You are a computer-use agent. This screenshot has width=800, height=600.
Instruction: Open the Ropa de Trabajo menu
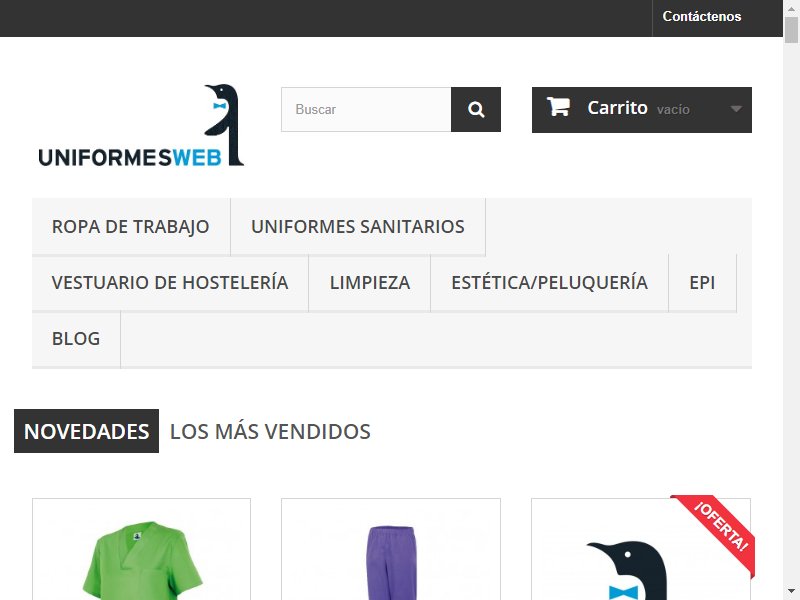[131, 227]
